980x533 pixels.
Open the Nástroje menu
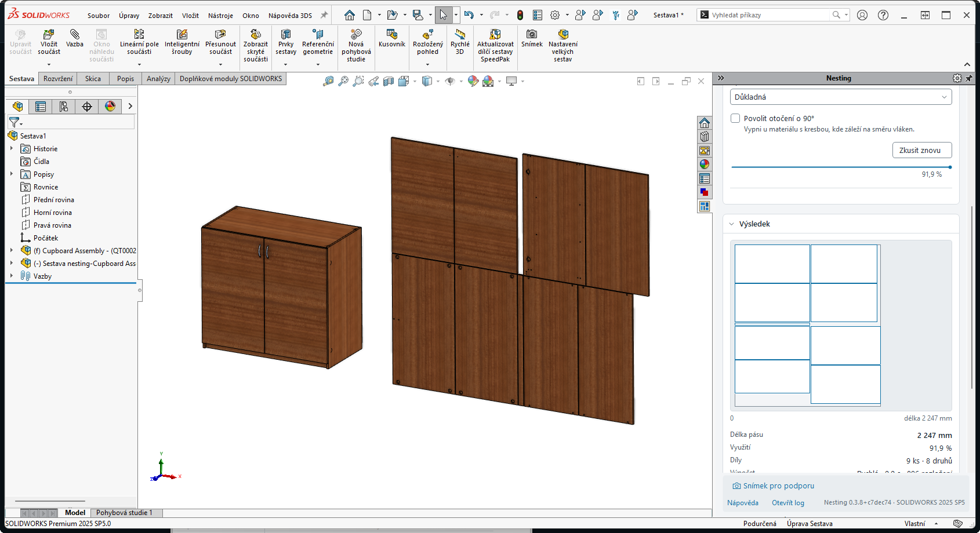(220, 16)
